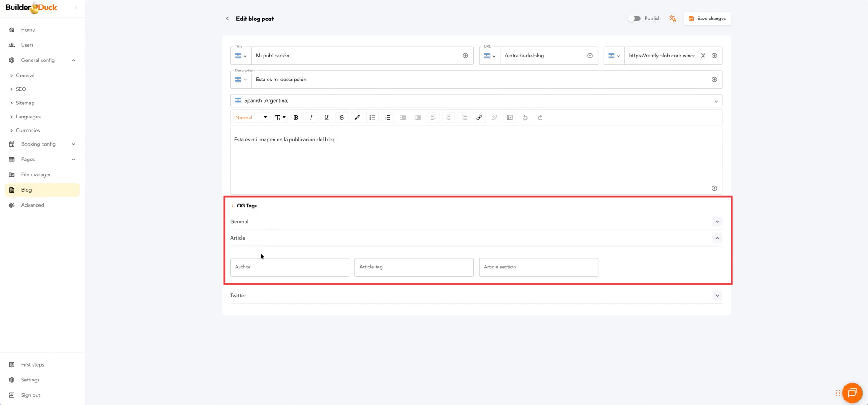Click Sign out in sidebar

click(30, 395)
